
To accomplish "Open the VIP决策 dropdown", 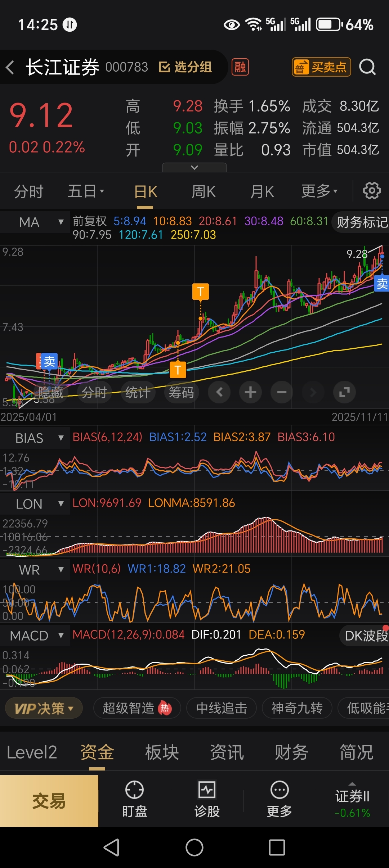I will click(x=44, y=708).
